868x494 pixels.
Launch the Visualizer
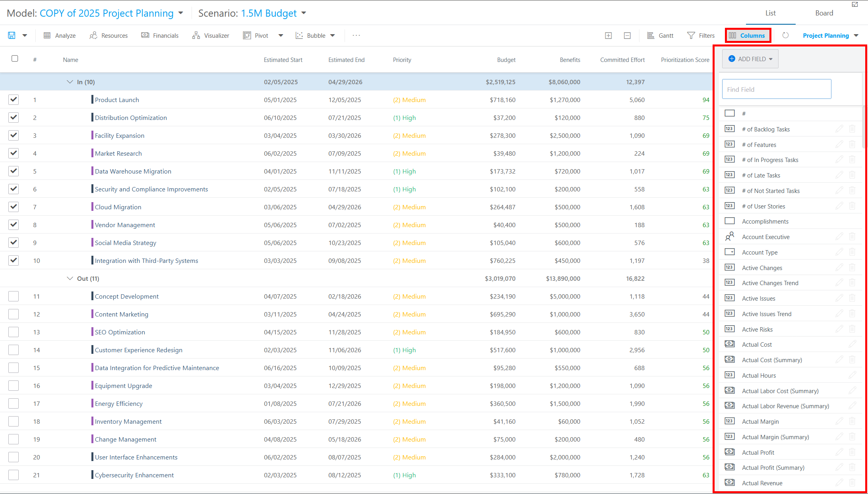[x=211, y=35]
